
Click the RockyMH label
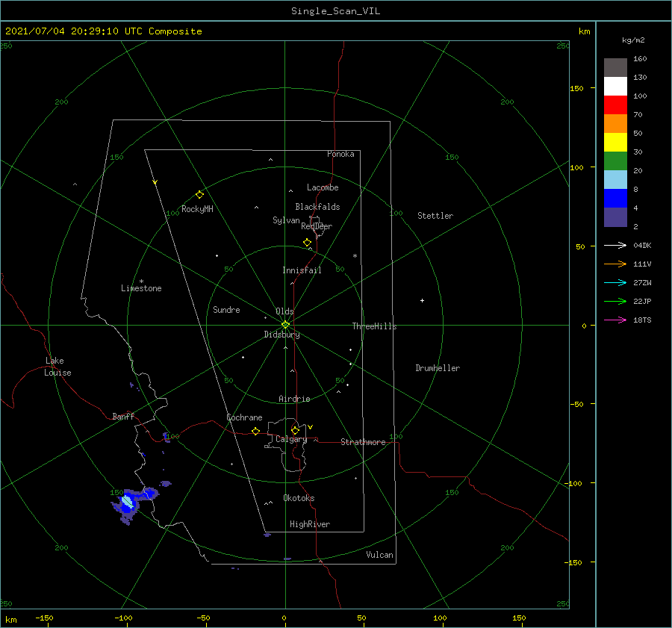click(197, 209)
